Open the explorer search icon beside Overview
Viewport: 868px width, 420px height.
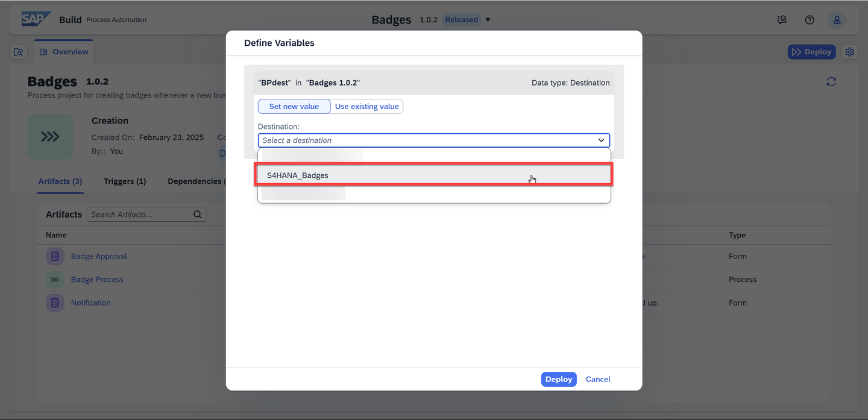click(19, 52)
